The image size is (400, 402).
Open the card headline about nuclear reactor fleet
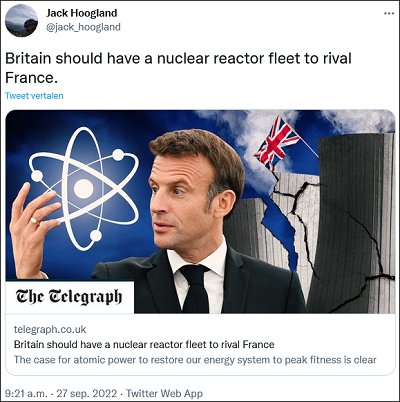144,344
